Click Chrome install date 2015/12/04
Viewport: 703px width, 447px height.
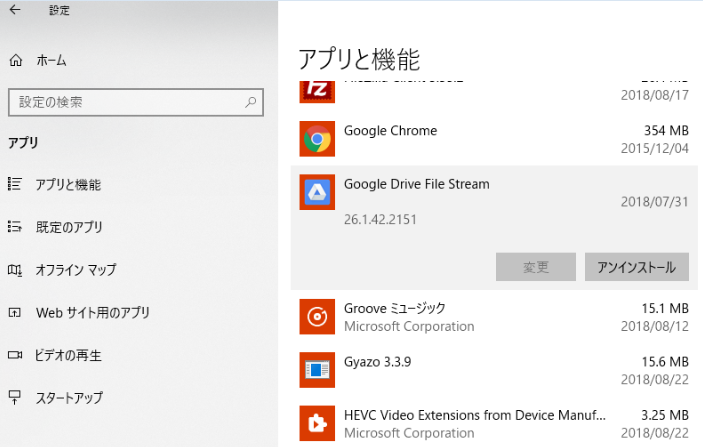[x=655, y=148]
